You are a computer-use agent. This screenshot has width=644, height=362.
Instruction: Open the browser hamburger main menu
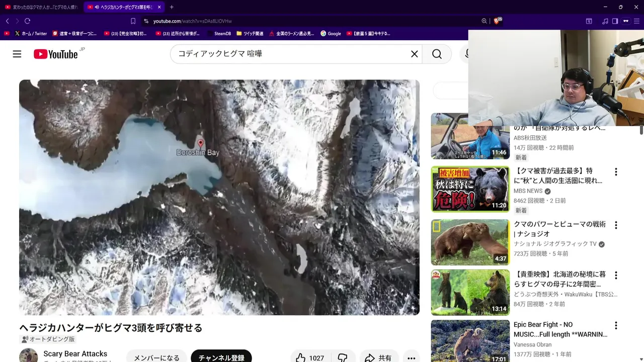[x=636, y=21]
